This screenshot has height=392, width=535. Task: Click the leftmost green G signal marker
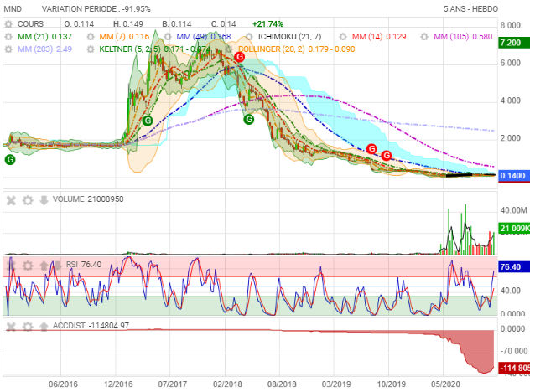pyautogui.click(x=10, y=159)
